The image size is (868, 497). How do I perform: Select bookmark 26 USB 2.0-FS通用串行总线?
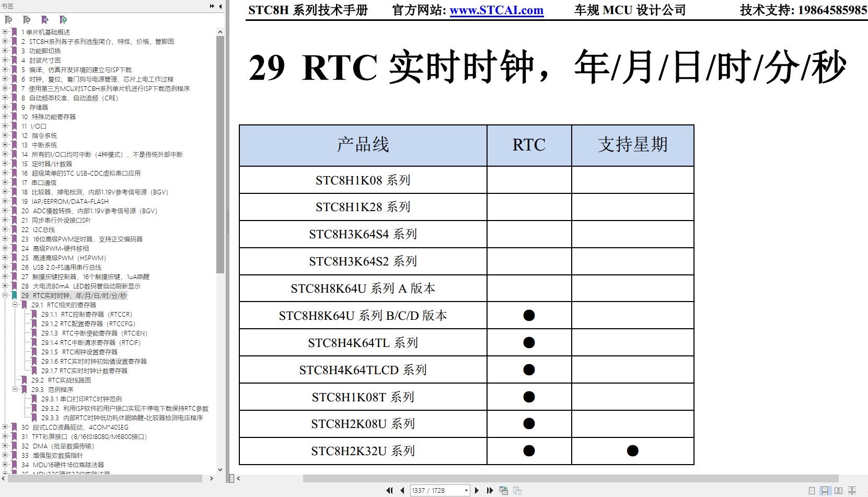pos(62,268)
